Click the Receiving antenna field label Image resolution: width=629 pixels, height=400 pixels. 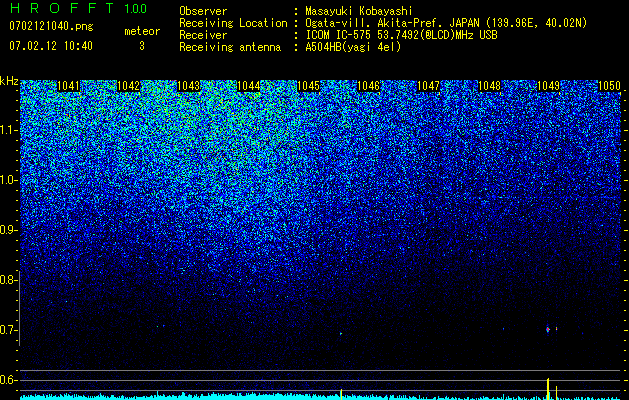230,47
